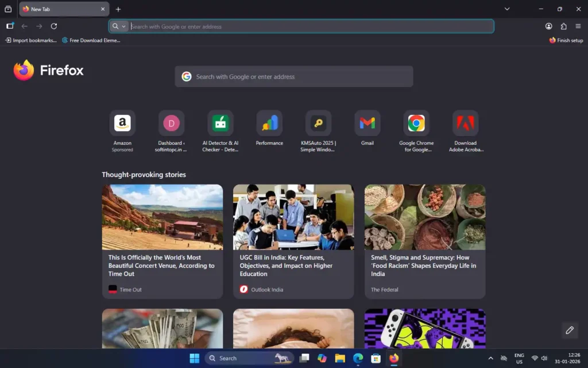Open the list all tabs chevron
This screenshot has height=368, width=588.
click(x=507, y=9)
